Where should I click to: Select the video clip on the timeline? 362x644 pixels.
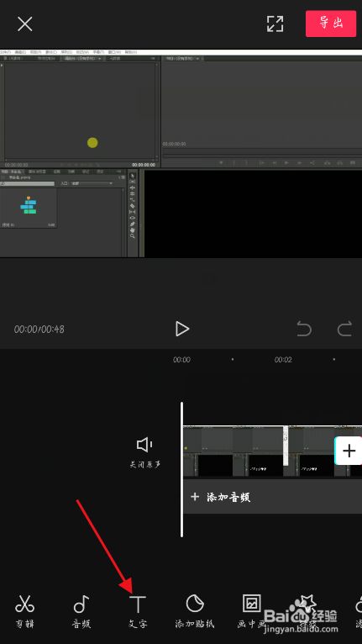pos(259,451)
